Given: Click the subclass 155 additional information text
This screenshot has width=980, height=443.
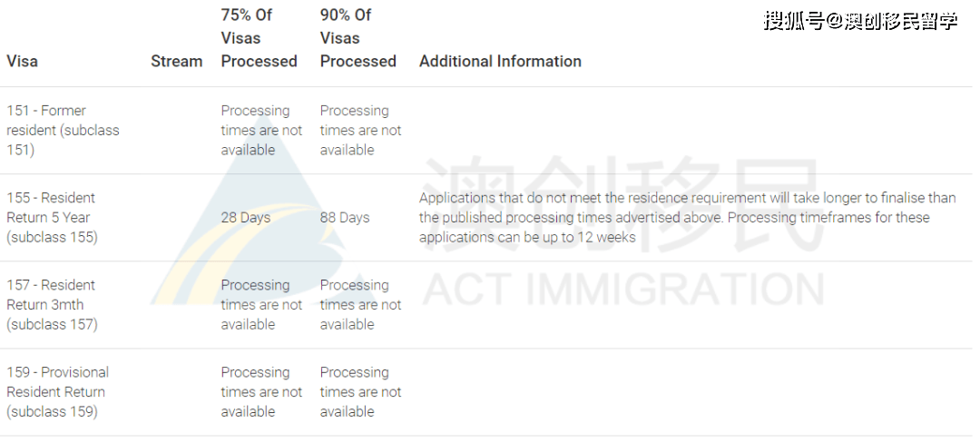Looking at the screenshot, I should click(688, 218).
